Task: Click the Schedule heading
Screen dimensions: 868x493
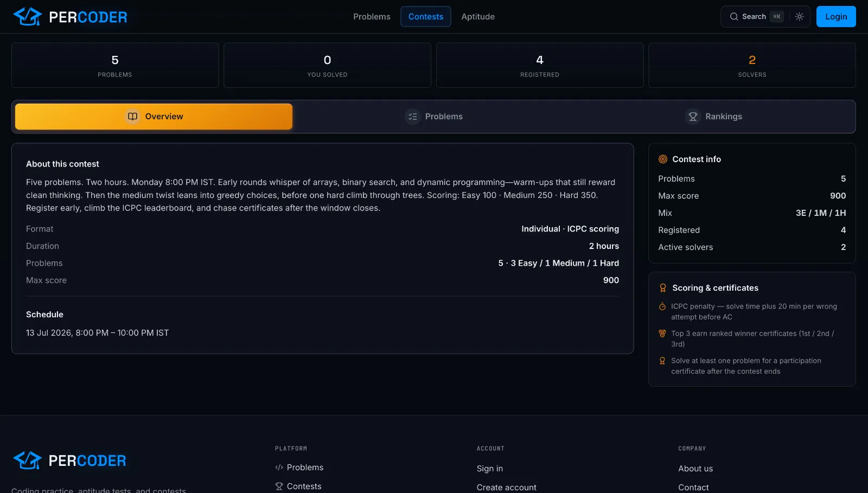Action: point(44,315)
